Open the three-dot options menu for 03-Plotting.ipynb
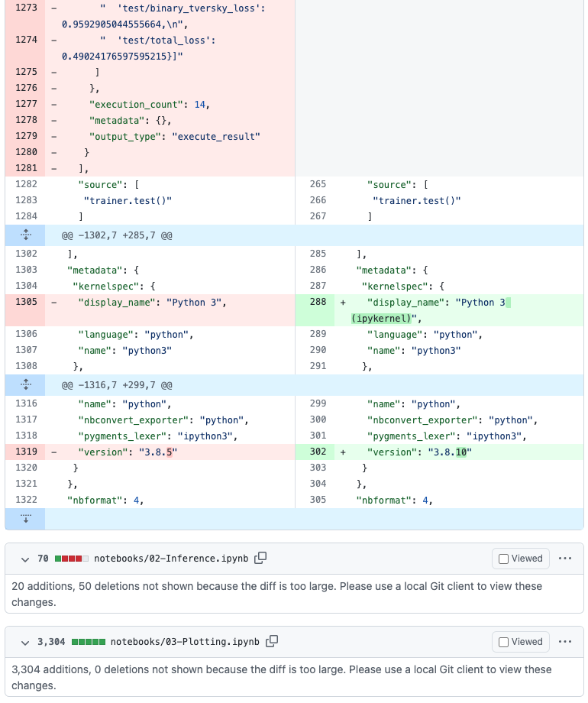The height and width of the screenshot is (703, 588). (565, 642)
